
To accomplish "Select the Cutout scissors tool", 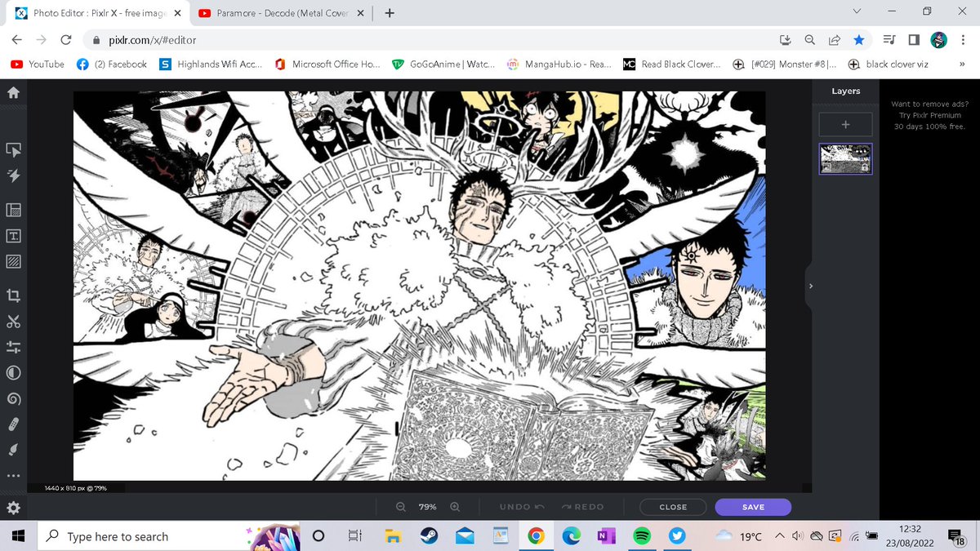I will pos(13,321).
